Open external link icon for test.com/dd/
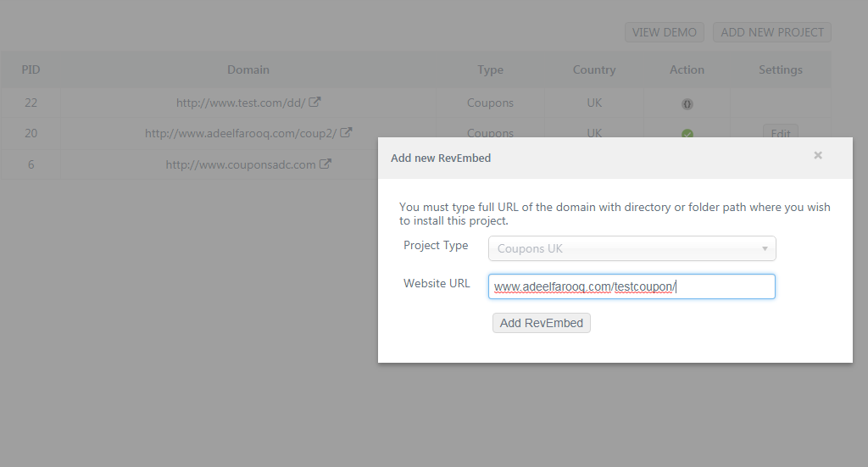The height and width of the screenshot is (467, 868). (314, 103)
